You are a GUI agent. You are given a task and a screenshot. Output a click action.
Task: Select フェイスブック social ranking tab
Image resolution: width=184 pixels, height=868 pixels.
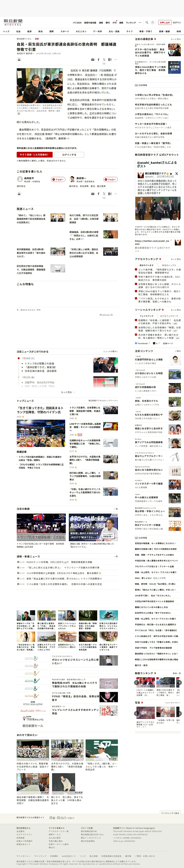pyautogui.click(x=146, y=316)
